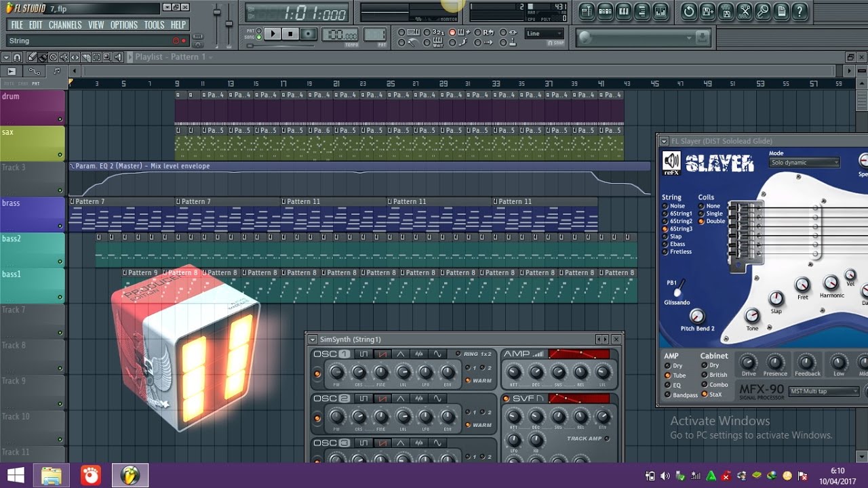The width and height of the screenshot is (868, 488).
Task: Open SimSynth window options arrow menu
Action: (313, 340)
